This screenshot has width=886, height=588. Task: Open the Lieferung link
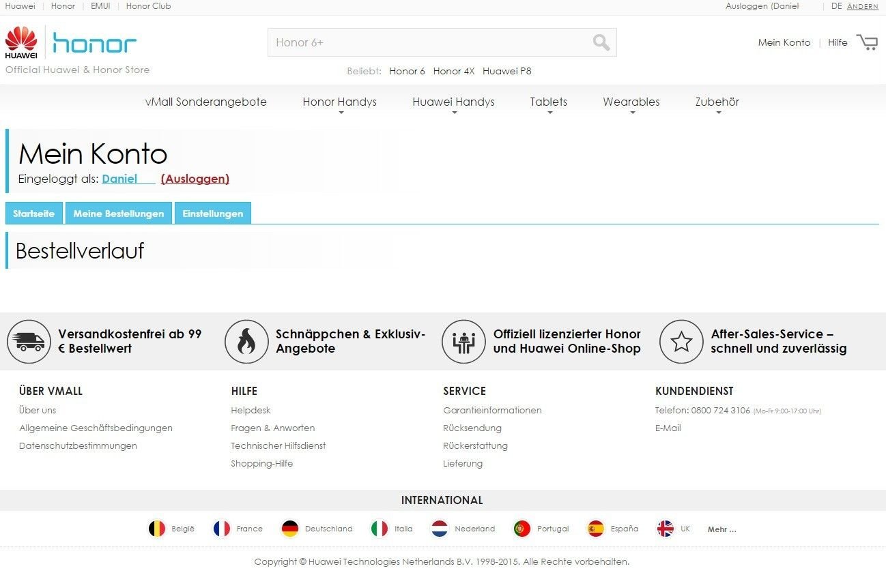coord(463,463)
